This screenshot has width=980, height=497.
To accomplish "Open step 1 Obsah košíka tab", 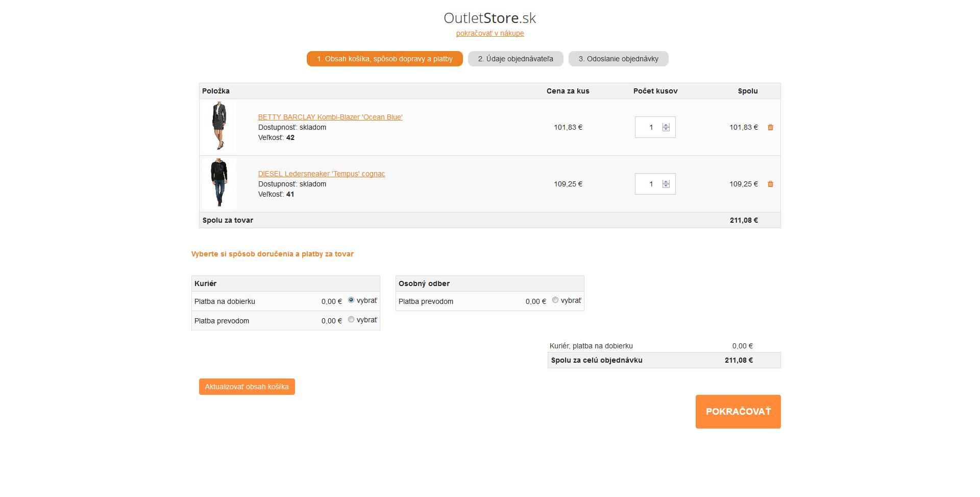I will pyautogui.click(x=384, y=59).
